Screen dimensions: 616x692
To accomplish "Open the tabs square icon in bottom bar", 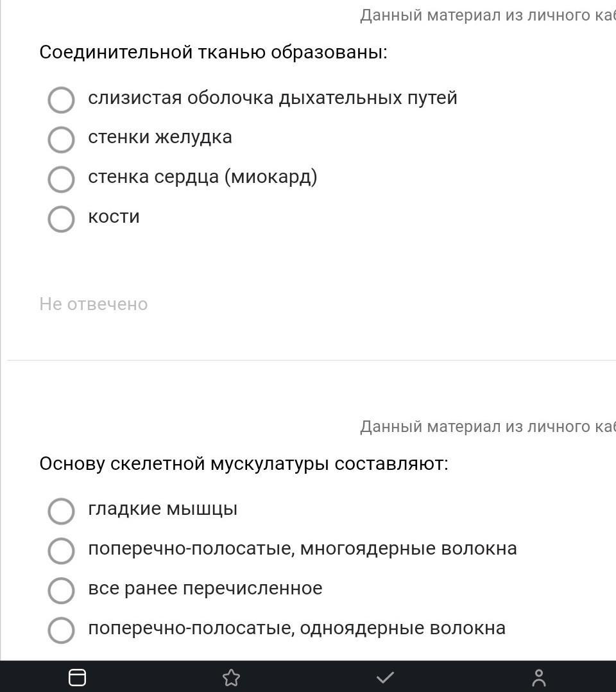I will (x=77, y=677).
